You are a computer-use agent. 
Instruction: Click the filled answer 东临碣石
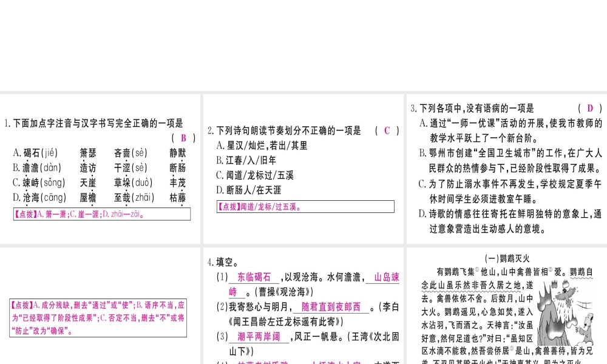[x=254, y=277]
